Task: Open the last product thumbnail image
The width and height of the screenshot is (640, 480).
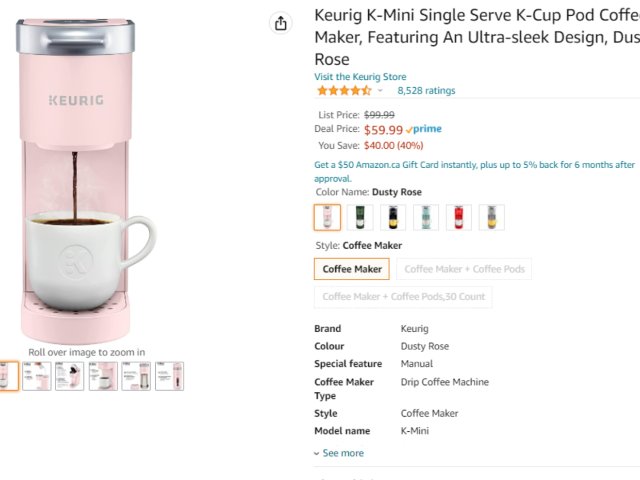Action: tap(169, 376)
